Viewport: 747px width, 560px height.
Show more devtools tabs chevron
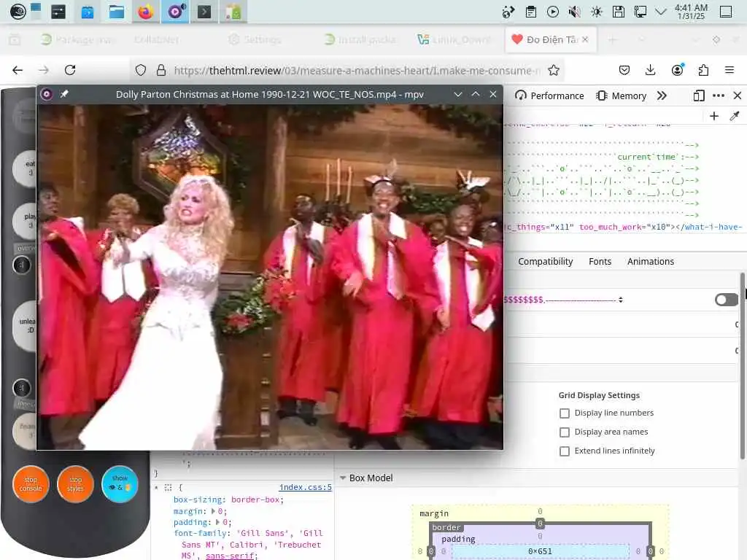click(662, 96)
